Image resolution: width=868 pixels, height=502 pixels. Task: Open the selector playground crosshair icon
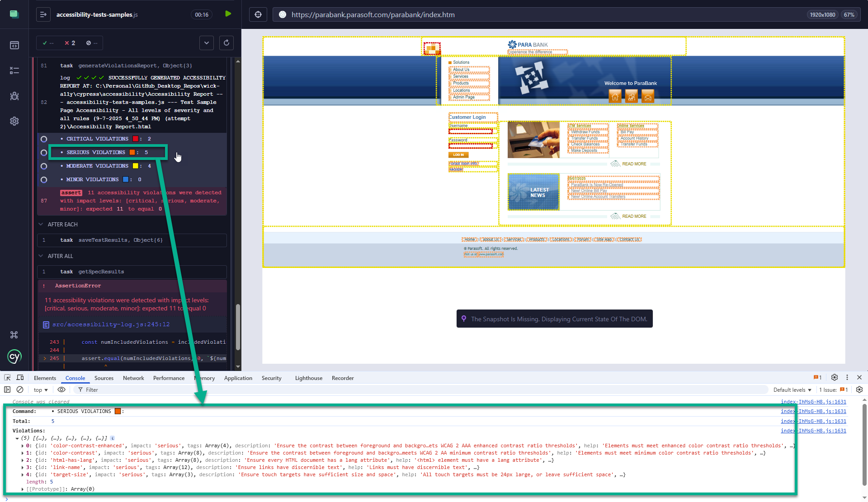click(258, 14)
